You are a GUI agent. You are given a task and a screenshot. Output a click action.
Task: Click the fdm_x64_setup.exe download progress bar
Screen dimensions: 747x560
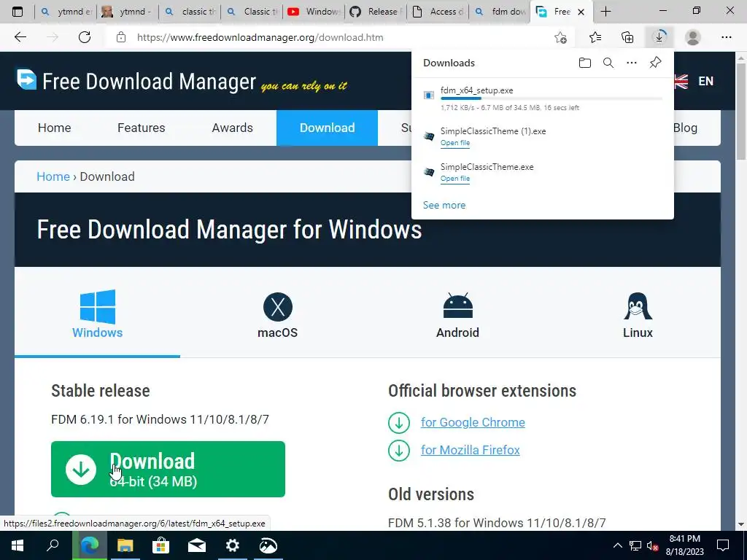coord(551,98)
